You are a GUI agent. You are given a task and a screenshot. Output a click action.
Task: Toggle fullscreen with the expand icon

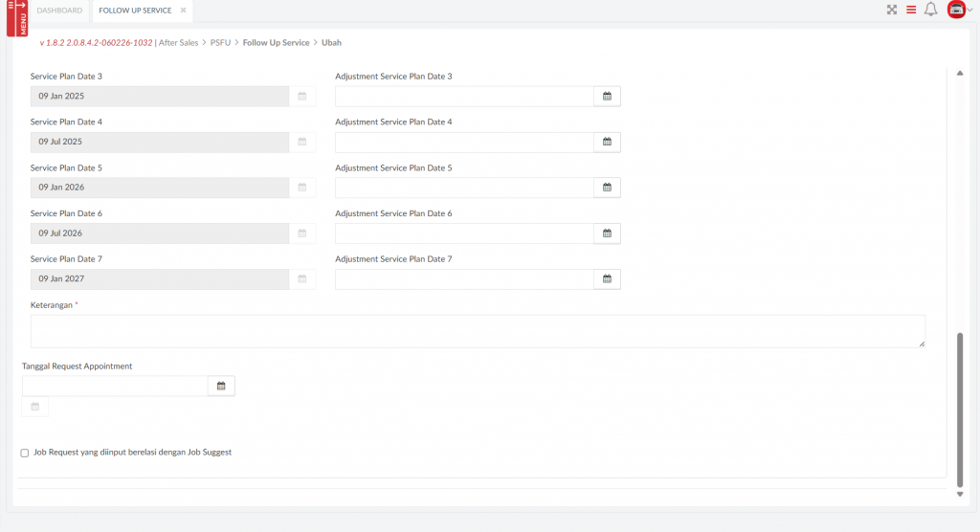892,10
